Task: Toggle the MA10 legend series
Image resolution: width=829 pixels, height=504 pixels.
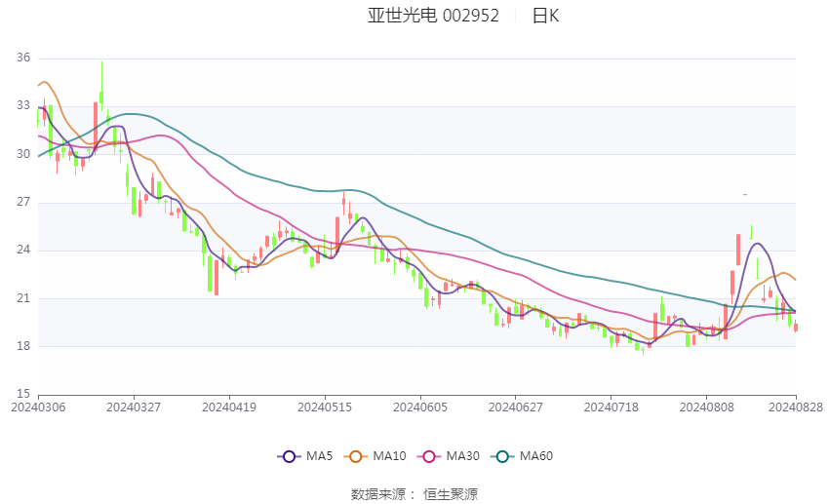Action: [x=375, y=456]
